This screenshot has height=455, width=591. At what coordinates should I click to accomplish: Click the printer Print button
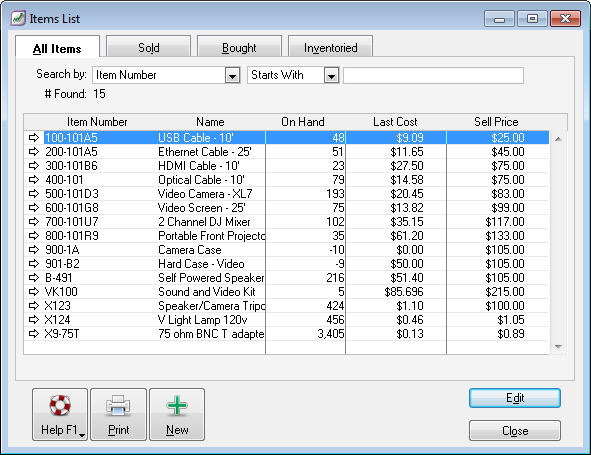point(118,414)
